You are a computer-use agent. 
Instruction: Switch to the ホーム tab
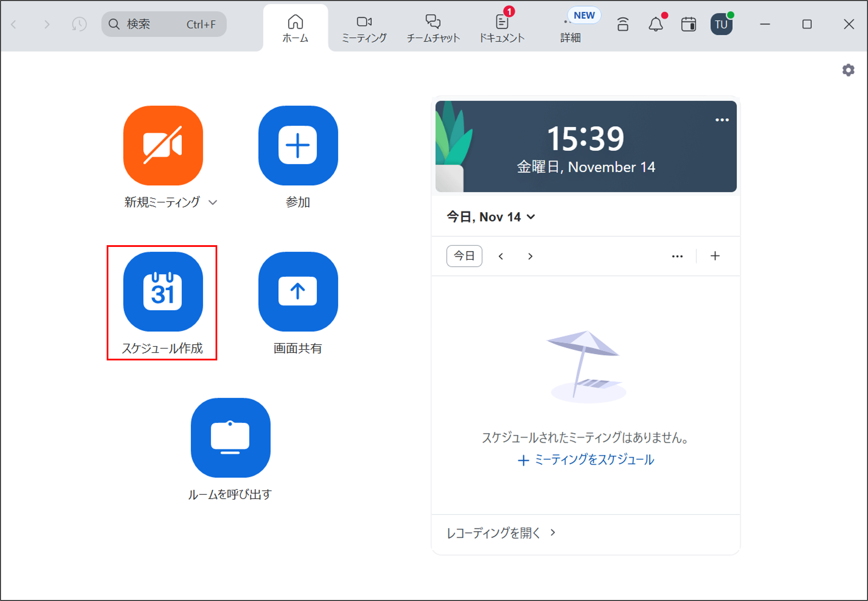tap(295, 28)
